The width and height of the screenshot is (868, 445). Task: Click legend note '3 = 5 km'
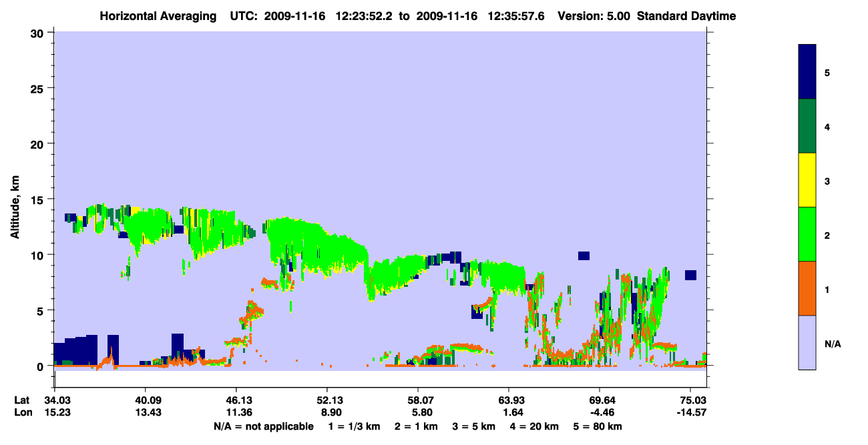[x=475, y=426]
